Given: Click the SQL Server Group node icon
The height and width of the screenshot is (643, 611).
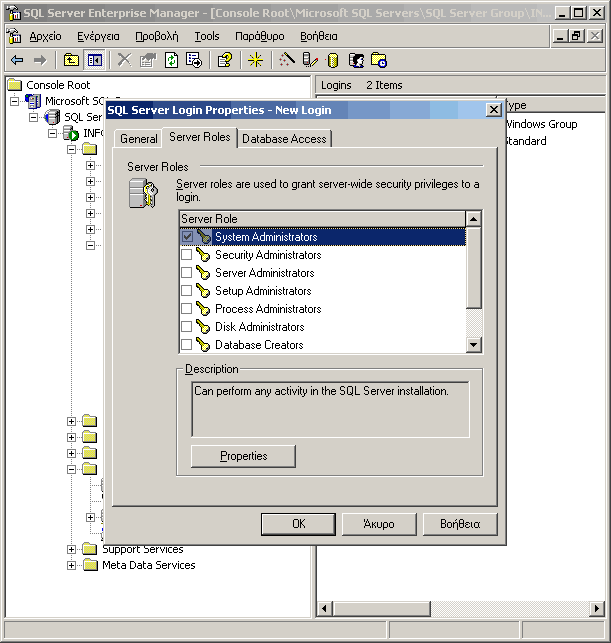Looking at the screenshot, I should coord(52,117).
